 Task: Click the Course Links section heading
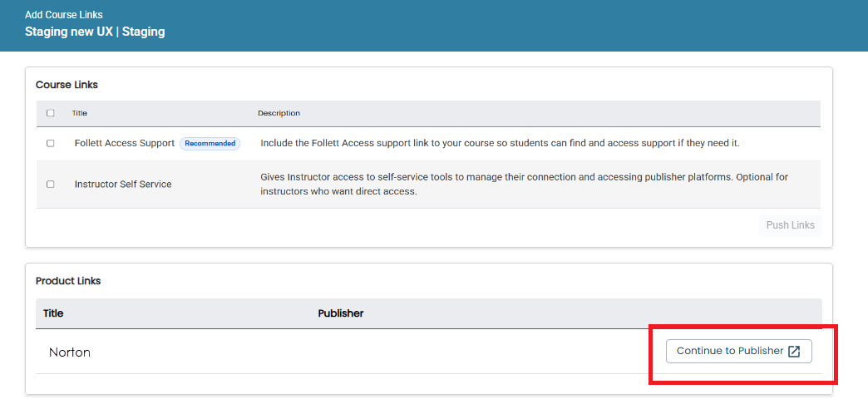click(67, 85)
